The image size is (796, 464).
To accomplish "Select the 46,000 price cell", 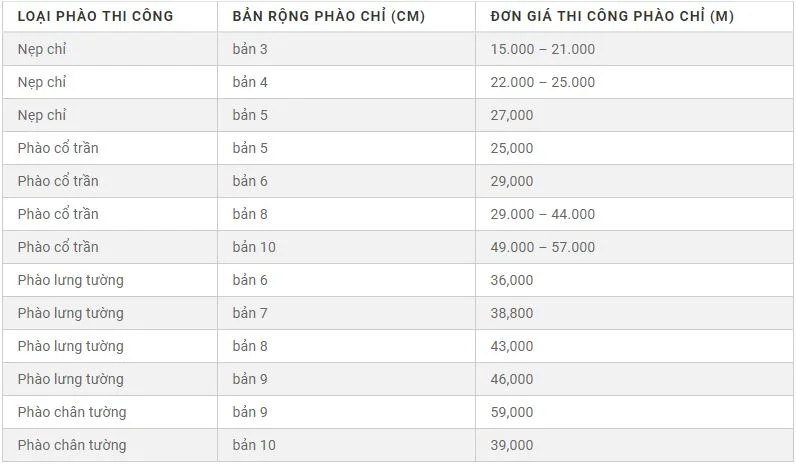I will coord(512,379).
